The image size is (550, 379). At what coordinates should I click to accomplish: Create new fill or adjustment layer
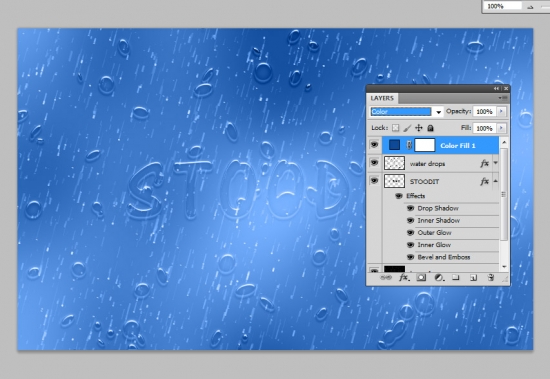click(439, 278)
